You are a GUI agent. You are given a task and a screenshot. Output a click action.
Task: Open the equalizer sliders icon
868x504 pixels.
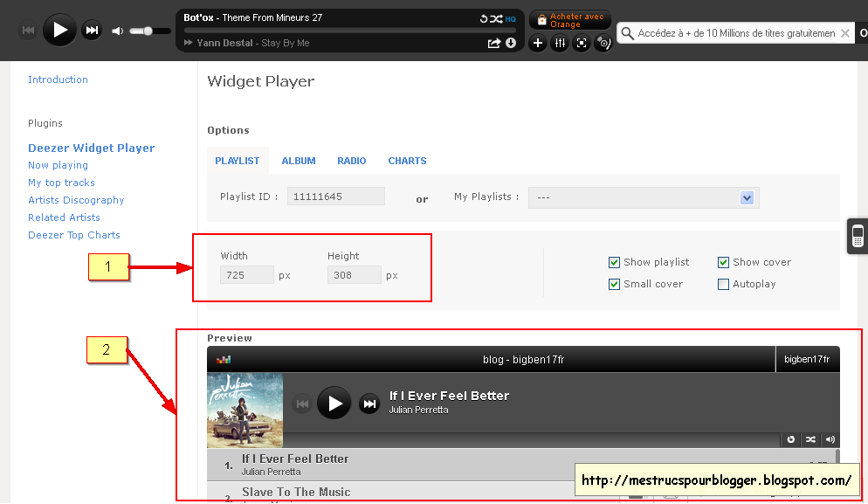[560, 43]
